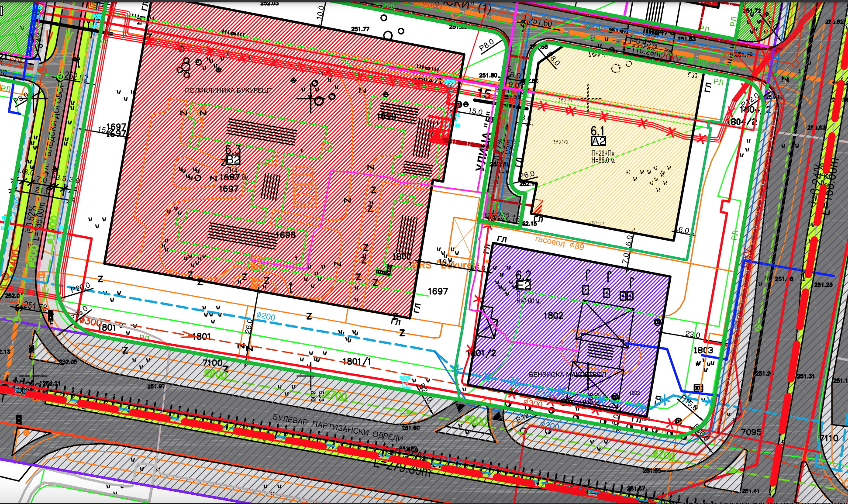
Task: Select parcel number 7110
Action: pyautogui.click(x=829, y=438)
